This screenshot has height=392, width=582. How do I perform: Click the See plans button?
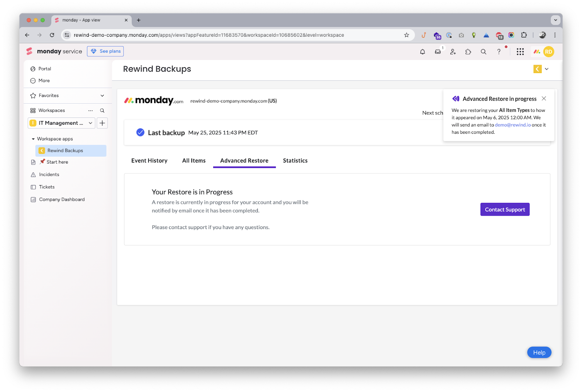coord(105,51)
